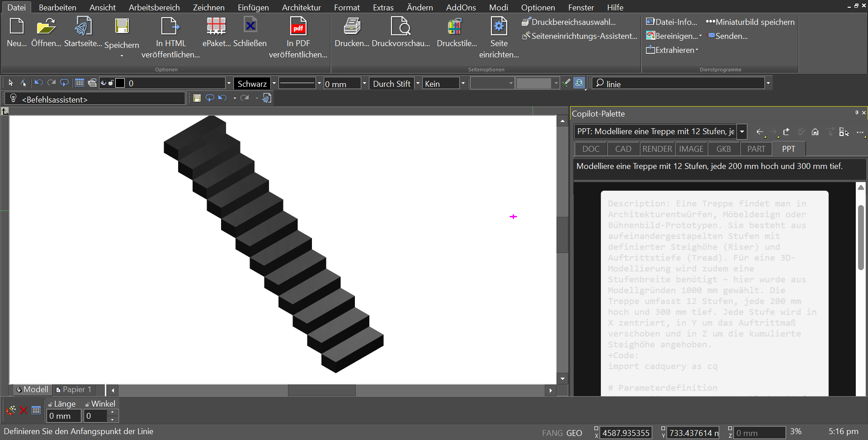The image size is (868, 440).
Task: Open the Architektur menu
Action: (301, 7)
